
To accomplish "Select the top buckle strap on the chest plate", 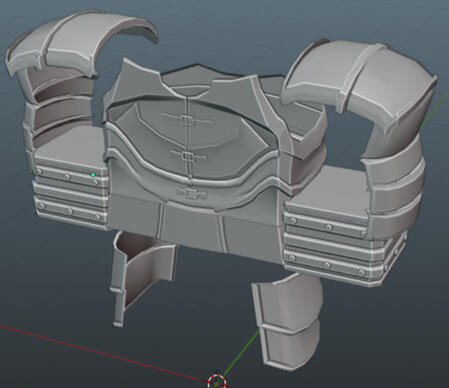I will (188, 120).
